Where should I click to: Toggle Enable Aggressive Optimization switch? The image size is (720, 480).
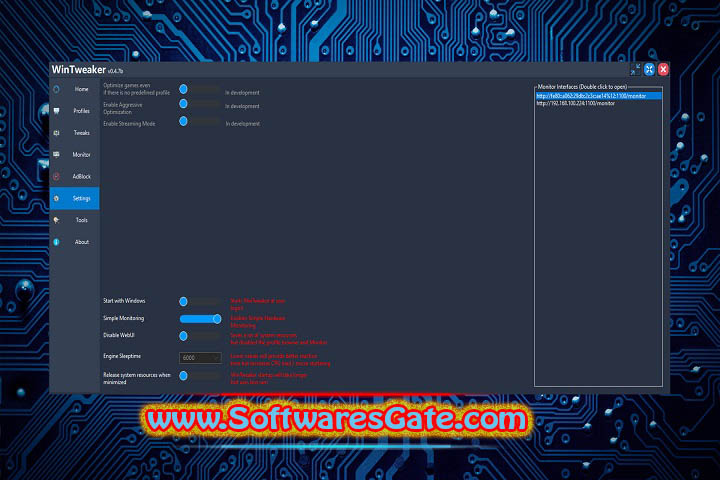click(200, 104)
